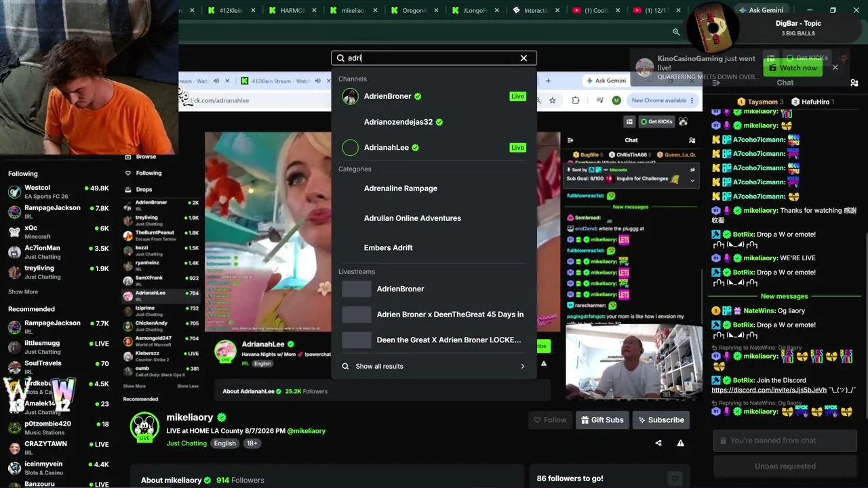
Task: Open Ac7ionMan in the Following list
Action: pos(58,252)
